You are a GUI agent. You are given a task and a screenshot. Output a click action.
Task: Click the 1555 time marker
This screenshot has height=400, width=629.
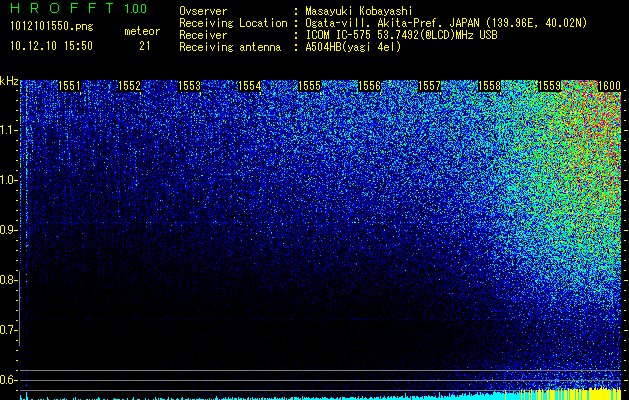click(310, 86)
